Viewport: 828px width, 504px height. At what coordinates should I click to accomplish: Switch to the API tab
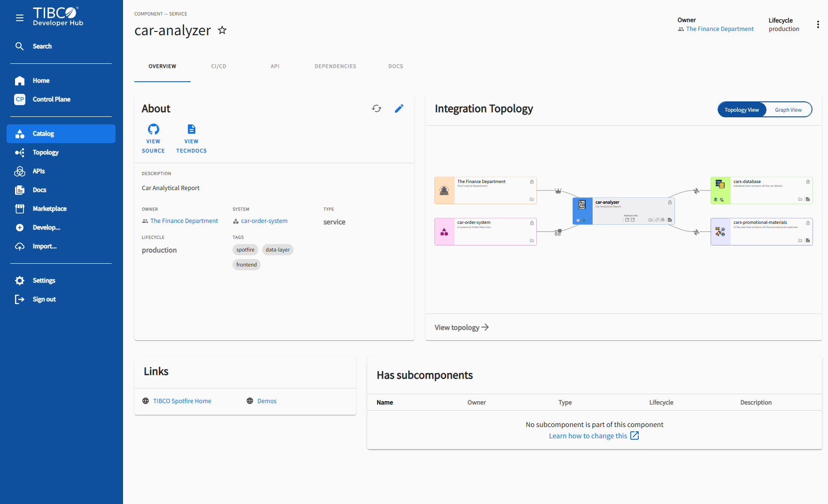(275, 66)
